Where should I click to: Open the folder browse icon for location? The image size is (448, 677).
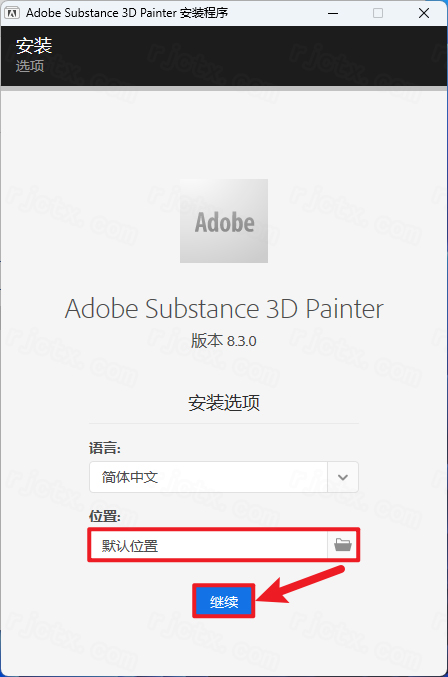343,545
